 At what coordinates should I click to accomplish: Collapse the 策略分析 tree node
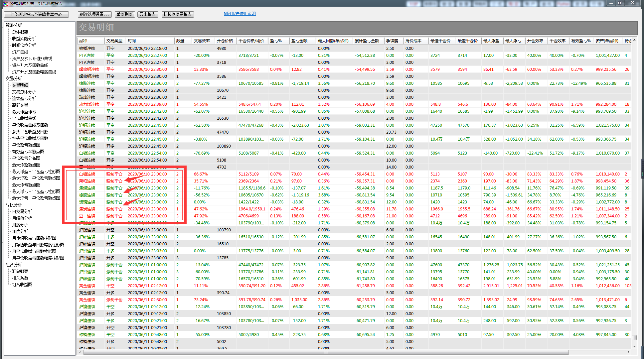(14, 25)
